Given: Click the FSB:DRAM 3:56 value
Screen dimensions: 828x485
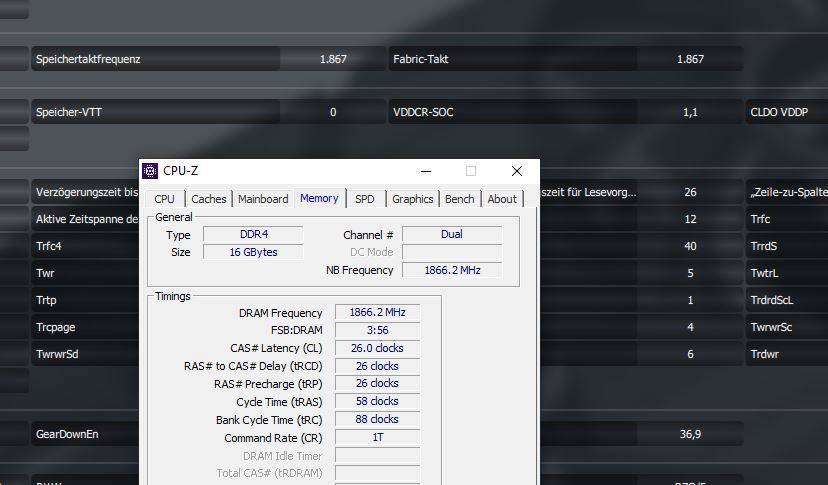Looking at the screenshot, I should (378, 330).
